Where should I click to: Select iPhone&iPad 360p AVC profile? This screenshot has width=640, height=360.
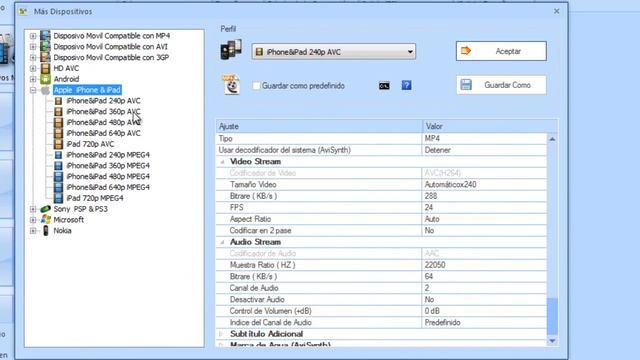click(103, 111)
